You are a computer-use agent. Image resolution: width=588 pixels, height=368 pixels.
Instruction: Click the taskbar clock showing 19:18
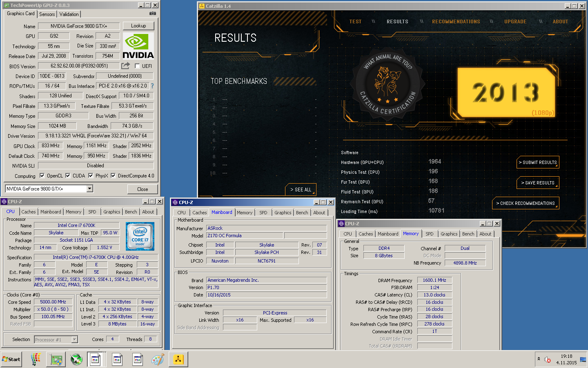[x=566, y=356]
